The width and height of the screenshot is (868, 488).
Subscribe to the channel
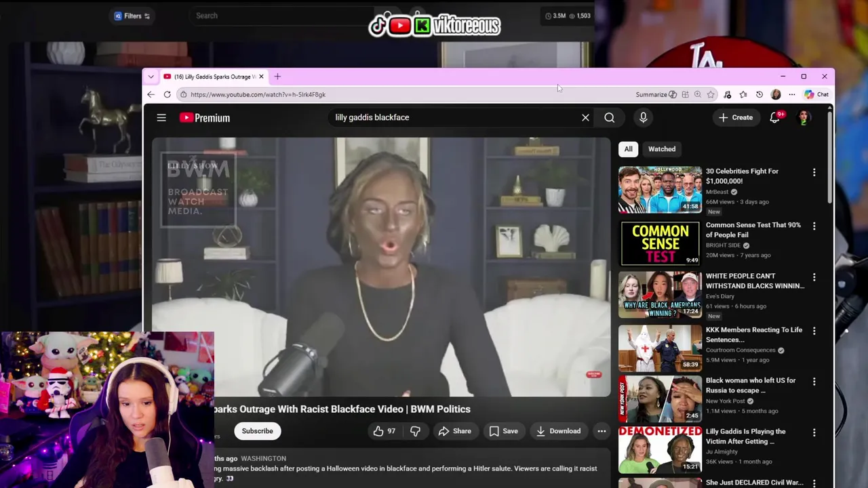click(258, 431)
